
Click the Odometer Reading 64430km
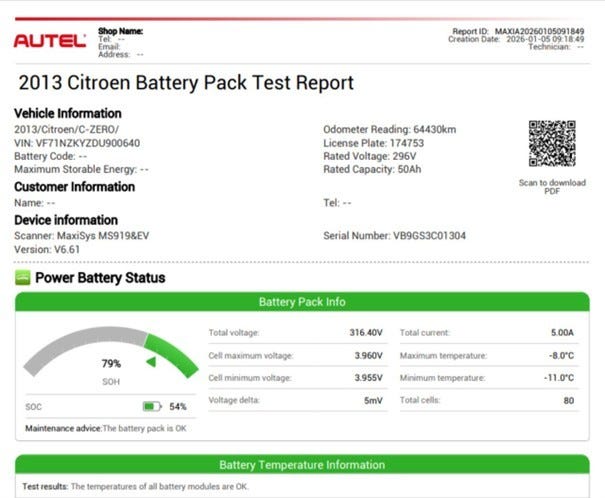click(x=390, y=129)
